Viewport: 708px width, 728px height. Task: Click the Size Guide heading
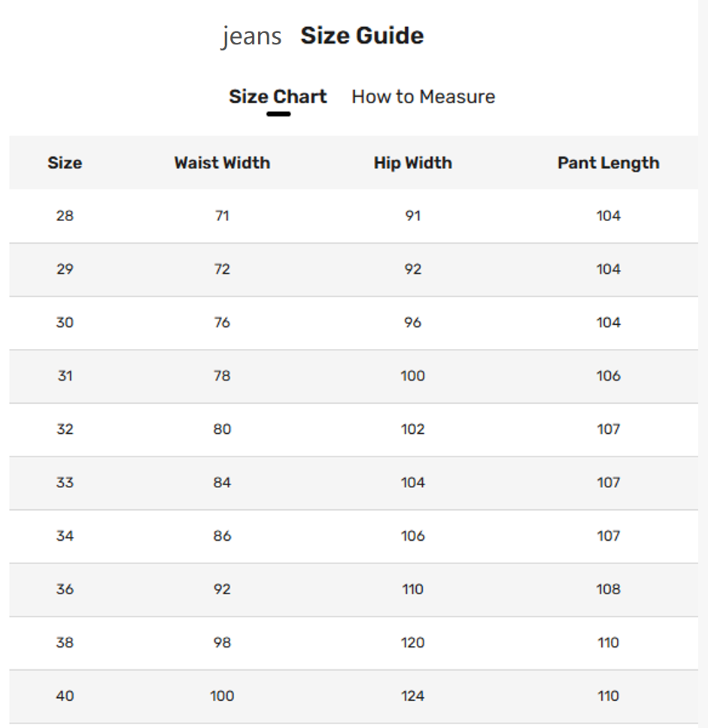click(362, 36)
